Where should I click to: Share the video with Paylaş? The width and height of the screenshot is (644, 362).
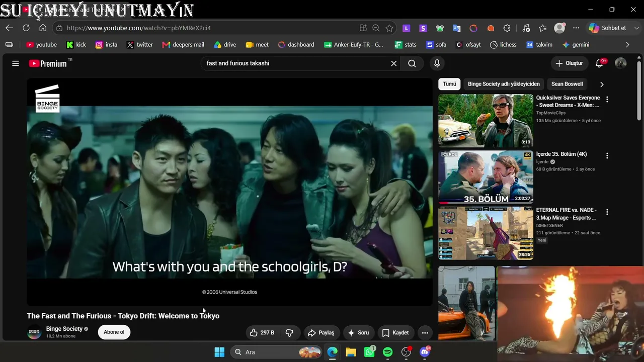[321, 333]
